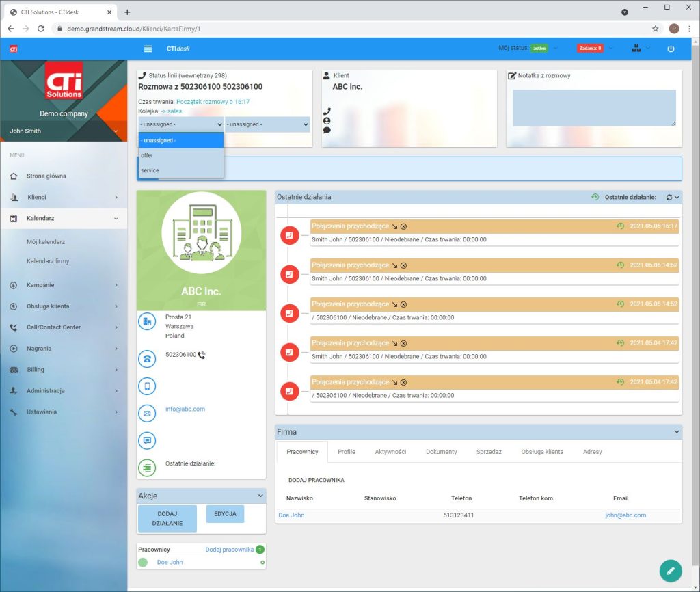Image resolution: width=700 pixels, height=592 pixels.
Task: Collapse the Akcje panel
Action: (x=260, y=496)
